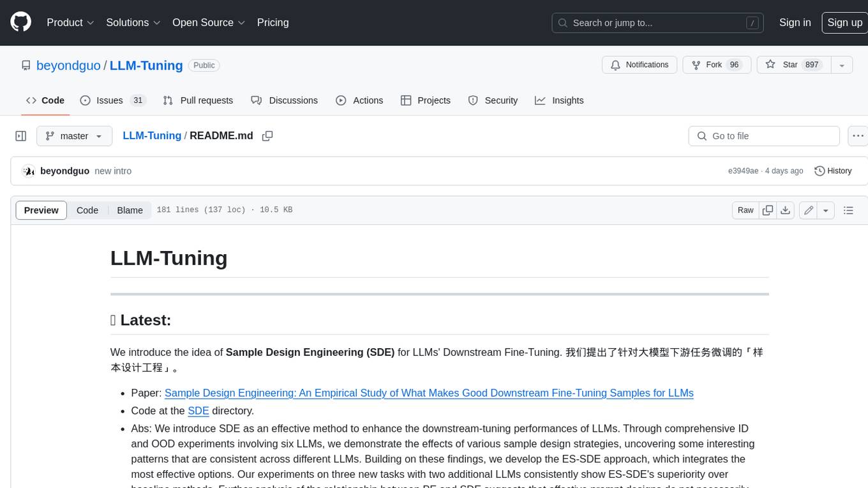This screenshot has height=488, width=868.
Task: Switch to the Insights tab
Action: coord(559,100)
